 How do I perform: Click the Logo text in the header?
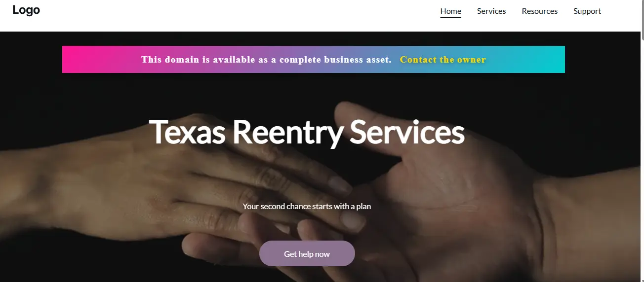[x=26, y=10]
